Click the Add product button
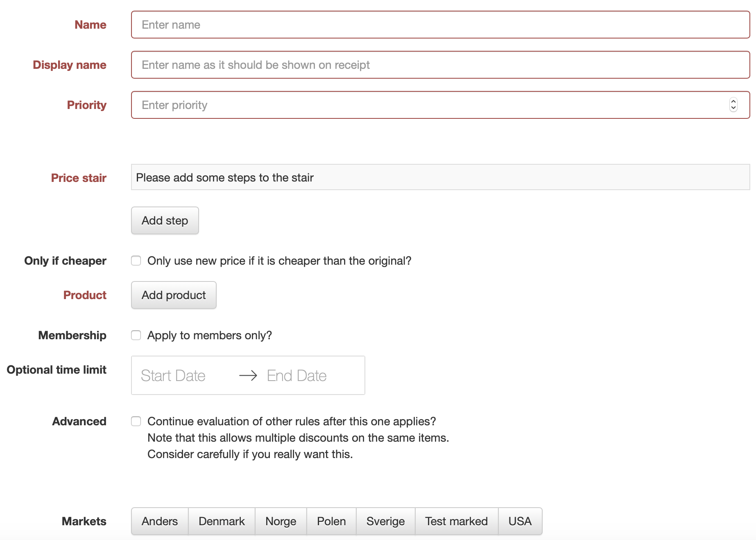 pos(174,295)
